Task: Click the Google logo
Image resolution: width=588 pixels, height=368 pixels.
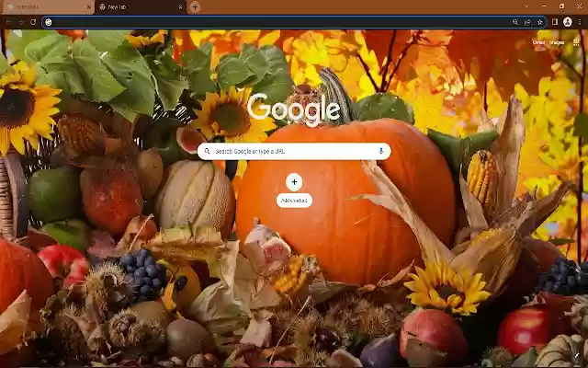Action: (294, 109)
